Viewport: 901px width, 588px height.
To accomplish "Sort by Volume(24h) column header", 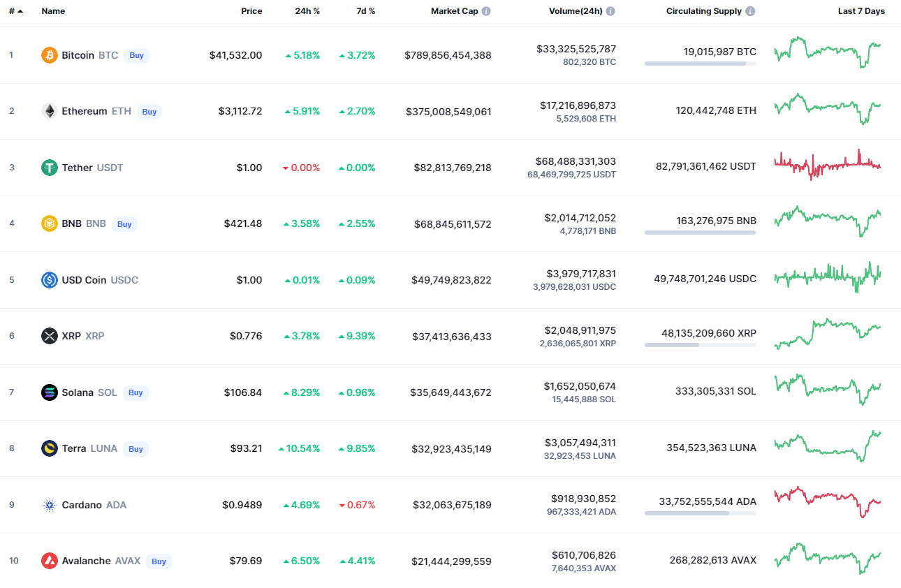I will pyautogui.click(x=576, y=11).
